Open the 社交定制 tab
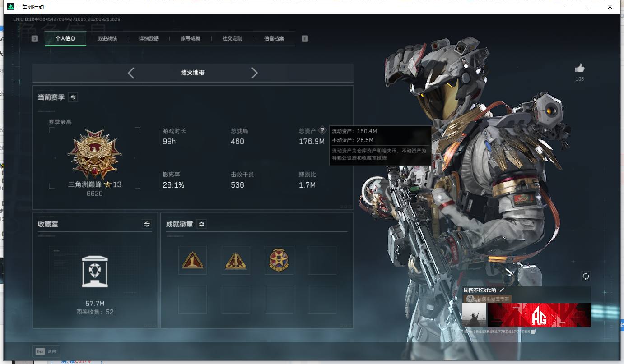This screenshot has width=624, height=364. (x=232, y=39)
